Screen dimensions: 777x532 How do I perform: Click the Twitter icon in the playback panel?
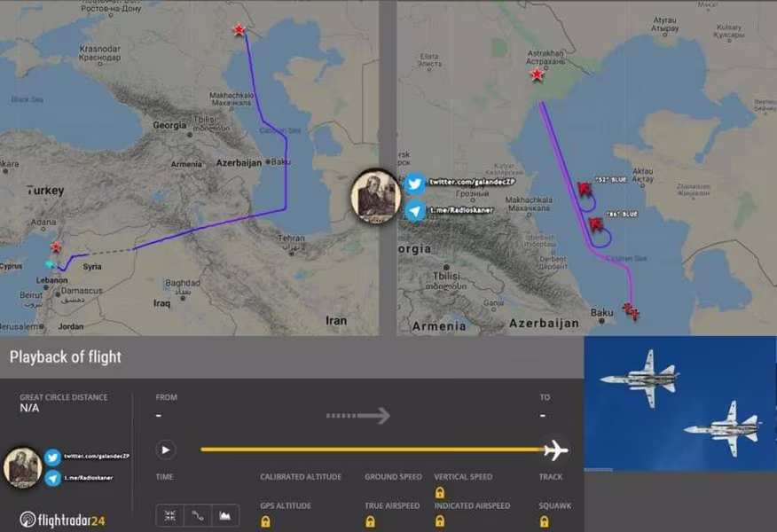point(52,458)
